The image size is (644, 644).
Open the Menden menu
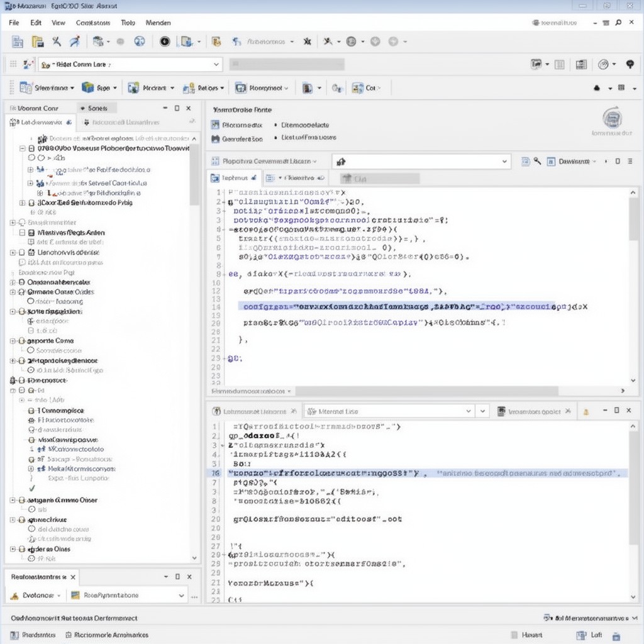158,23
